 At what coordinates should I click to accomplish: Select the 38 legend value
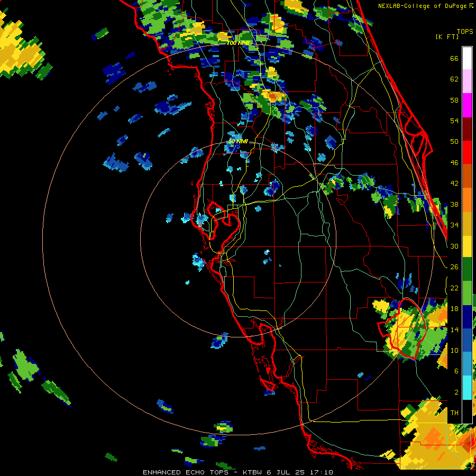(x=454, y=205)
